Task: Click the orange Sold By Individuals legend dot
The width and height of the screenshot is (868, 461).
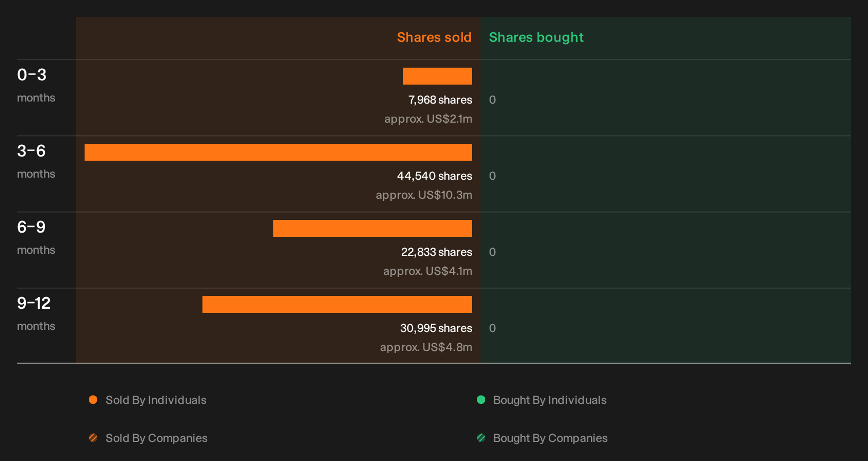Action: pyautogui.click(x=93, y=400)
